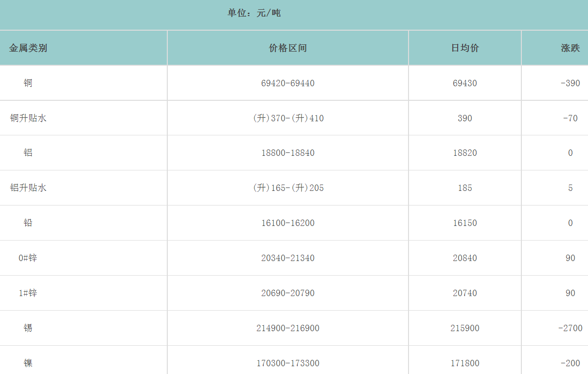
Task: Select the 铜 row label
Action: tap(28, 83)
